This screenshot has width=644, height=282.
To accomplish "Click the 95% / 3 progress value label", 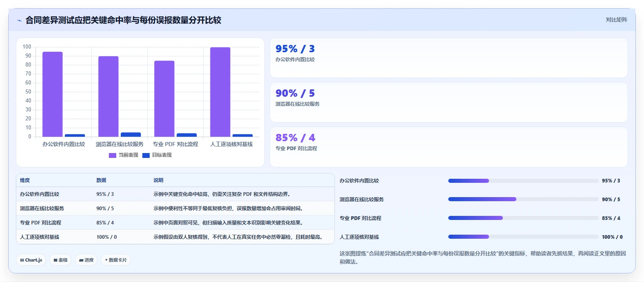I will 611,181.
